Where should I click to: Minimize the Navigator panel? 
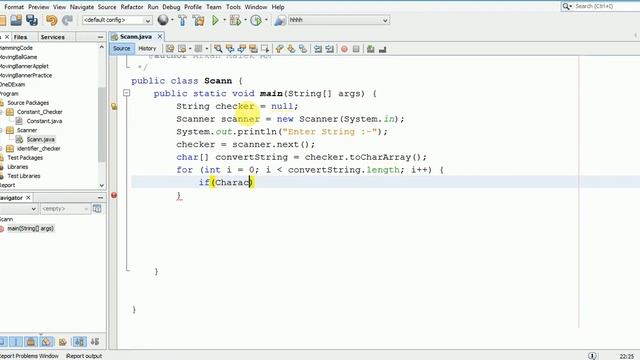(x=100, y=198)
